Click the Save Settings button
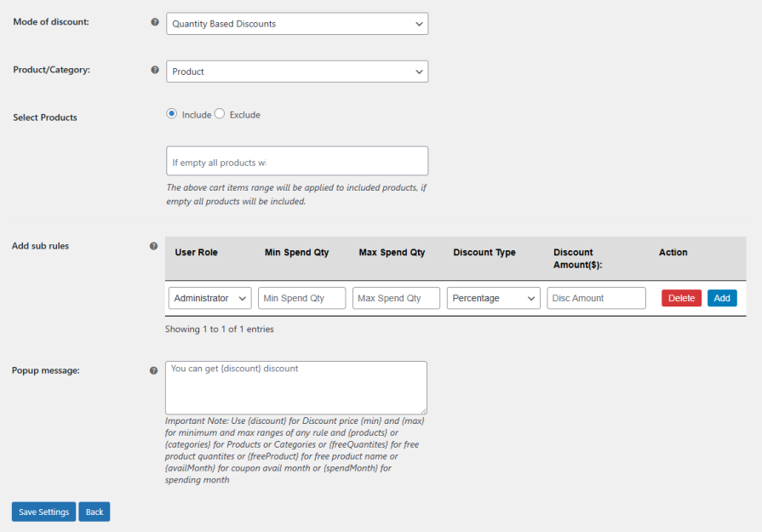This screenshot has height=532, width=762. tap(43, 512)
